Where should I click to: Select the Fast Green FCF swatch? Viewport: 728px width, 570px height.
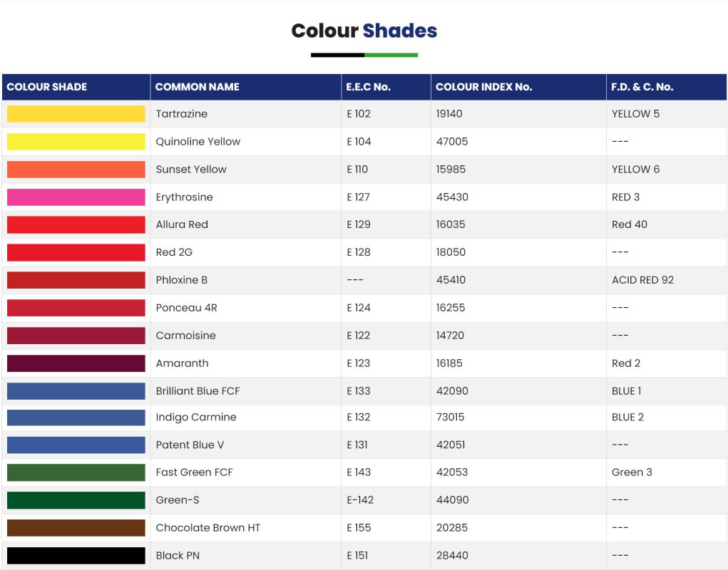click(x=76, y=472)
